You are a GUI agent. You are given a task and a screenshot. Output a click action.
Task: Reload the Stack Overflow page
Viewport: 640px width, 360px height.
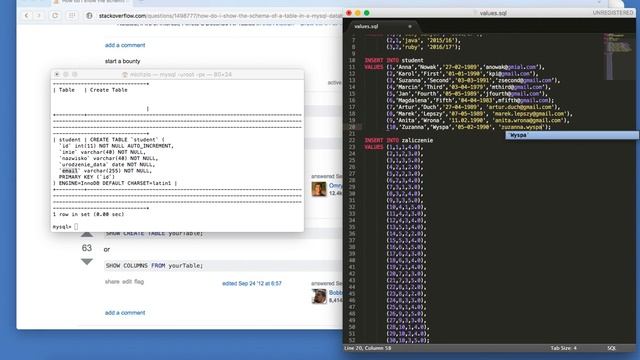55,16
